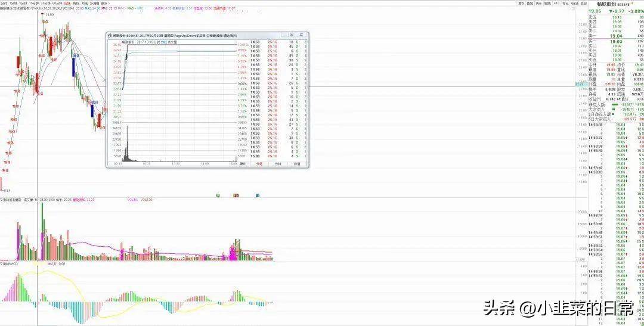644x326 pixels.
Task: Select the 月线 monthly chart tab
Action: pos(85,4)
